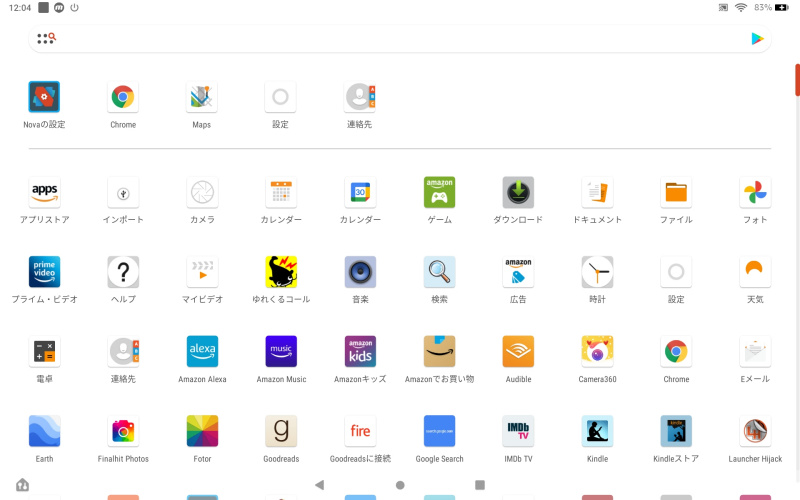Launch Amazon 広告 app
The image size is (800, 500).
click(518, 272)
